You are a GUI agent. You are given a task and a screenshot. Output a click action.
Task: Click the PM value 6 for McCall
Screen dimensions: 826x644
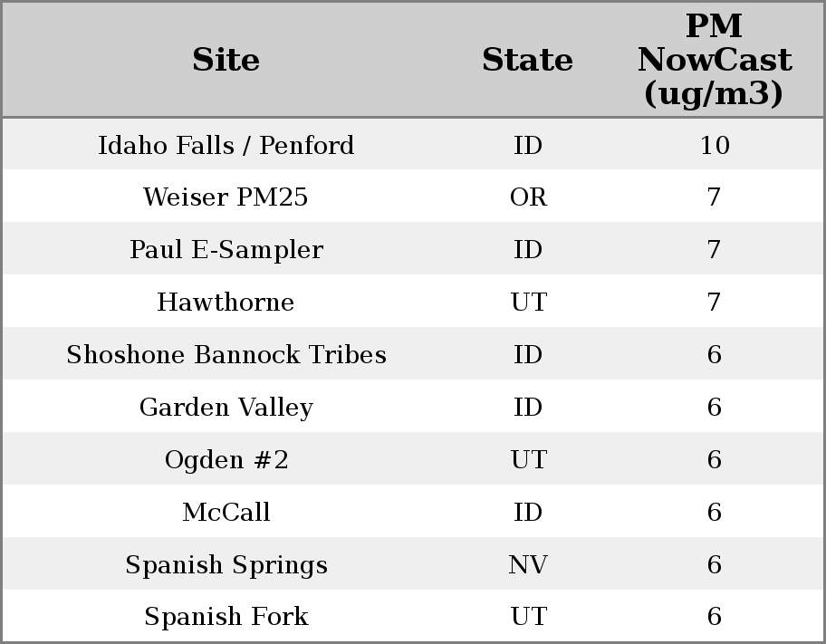click(714, 513)
